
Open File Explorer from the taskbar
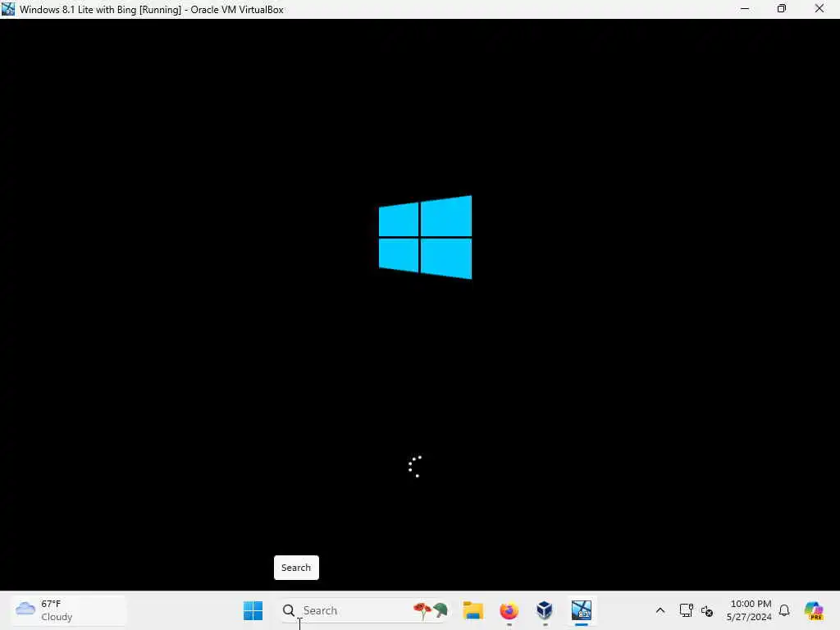pyautogui.click(x=473, y=610)
